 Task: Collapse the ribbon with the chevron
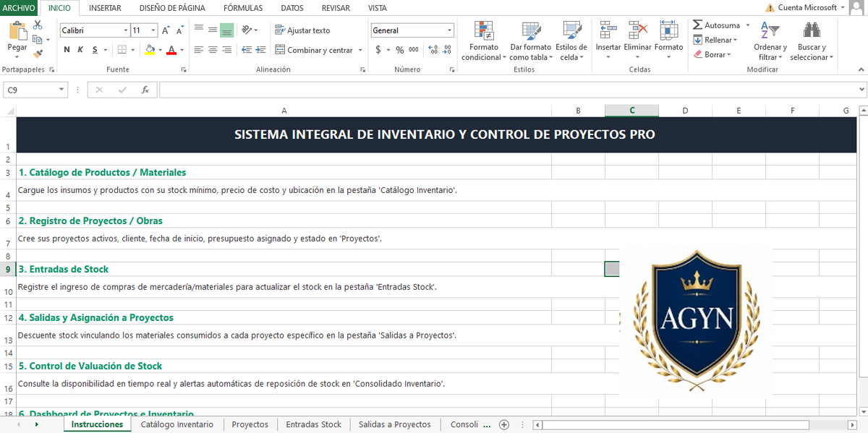point(861,69)
